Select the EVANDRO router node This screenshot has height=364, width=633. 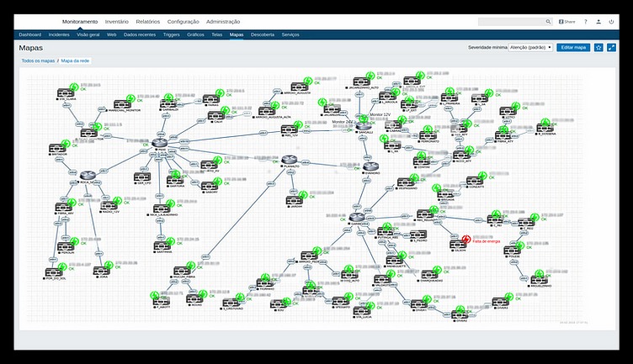coord(373,166)
